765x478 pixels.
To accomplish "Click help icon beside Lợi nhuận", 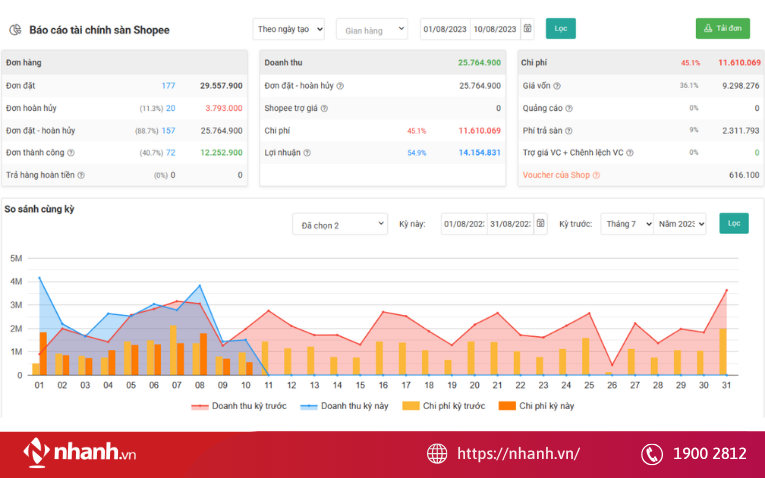I will (x=307, y=153).
